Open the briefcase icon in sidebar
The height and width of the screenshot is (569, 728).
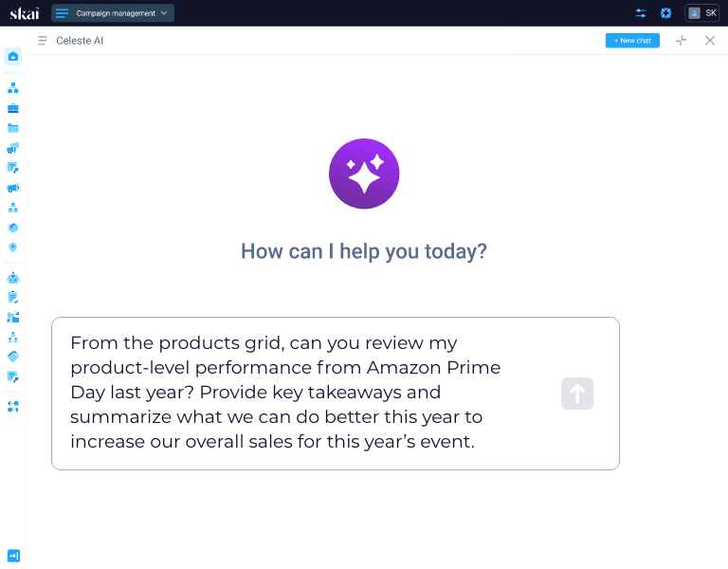point(13,108)
